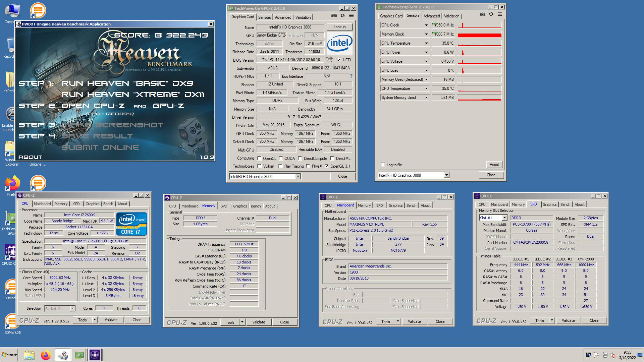Open the hamburger menu in GPU-Z Sensors window
Viewport: 644px width, 362px height.
click(500, 14)
